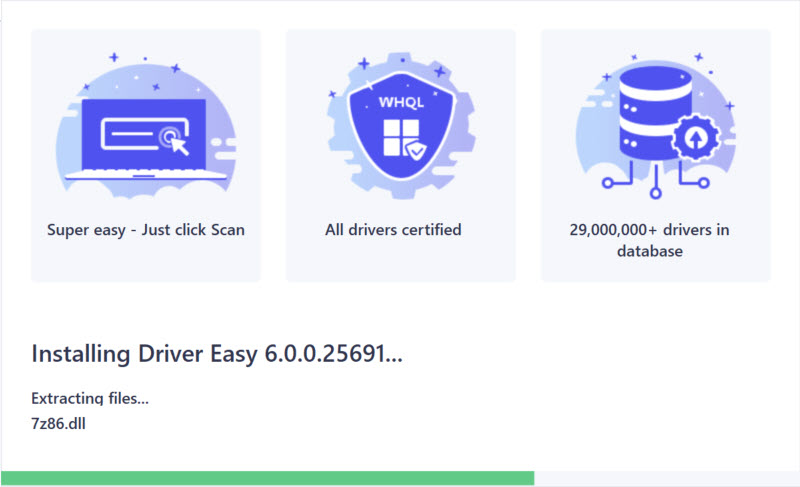Click the "All drivers certified" caption
The image size is (800, 487).
[393, 230]
